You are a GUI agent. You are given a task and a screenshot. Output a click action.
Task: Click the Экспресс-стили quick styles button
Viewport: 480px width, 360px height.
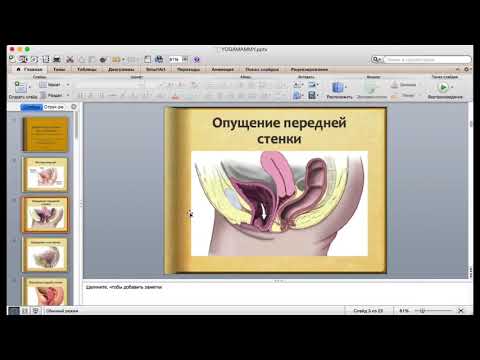(x=371, y=89)
